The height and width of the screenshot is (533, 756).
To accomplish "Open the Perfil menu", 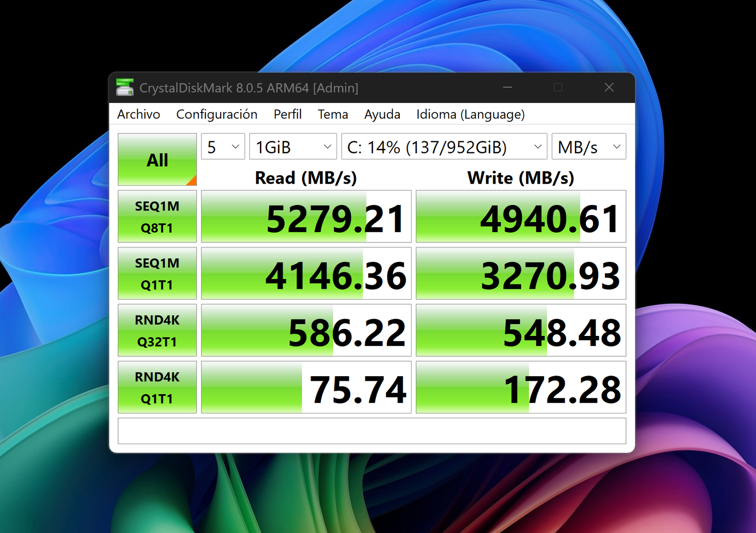I will [287, 114].
